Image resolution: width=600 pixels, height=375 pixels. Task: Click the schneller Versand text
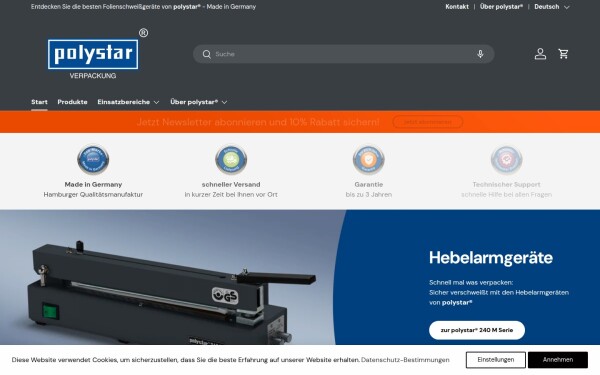231,184
